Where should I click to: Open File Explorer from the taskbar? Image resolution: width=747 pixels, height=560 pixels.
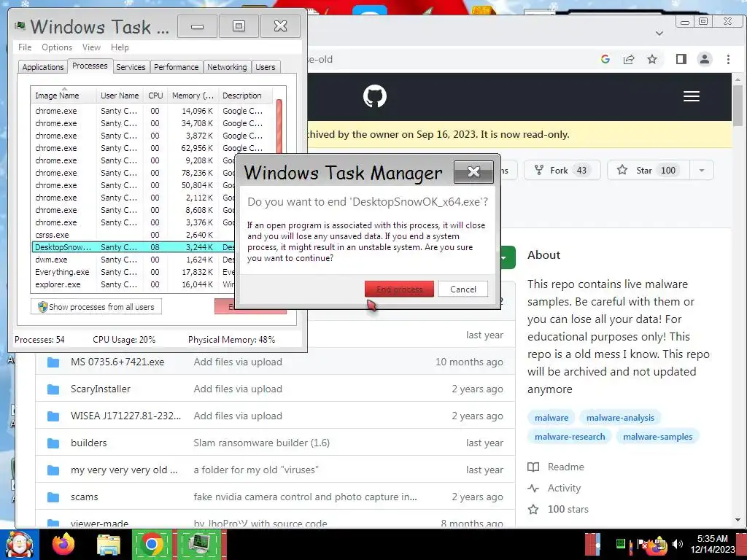[109, 545]
